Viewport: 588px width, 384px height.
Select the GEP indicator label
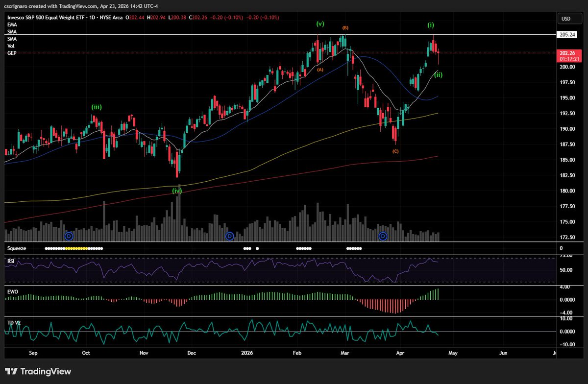tap(11, 52)
